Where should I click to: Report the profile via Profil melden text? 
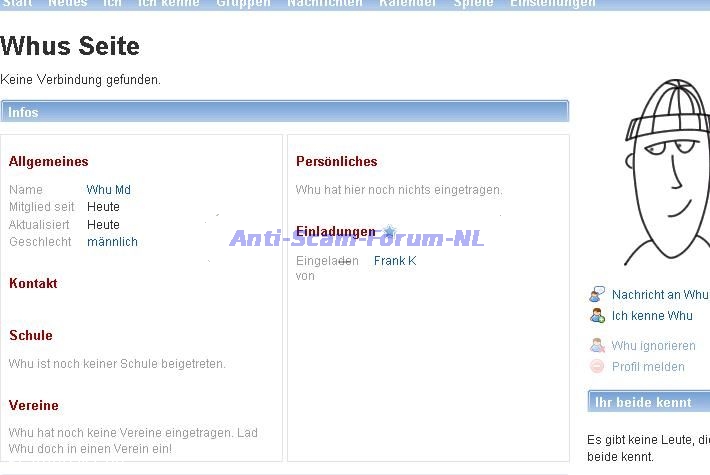(648, 367)
